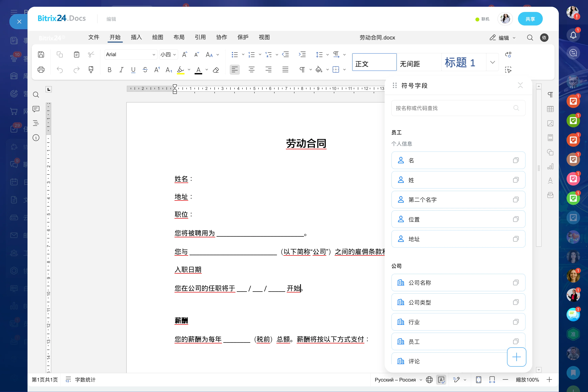Apply subscript formatting
The height and width of the screenshot is (392, 588).
169,70
